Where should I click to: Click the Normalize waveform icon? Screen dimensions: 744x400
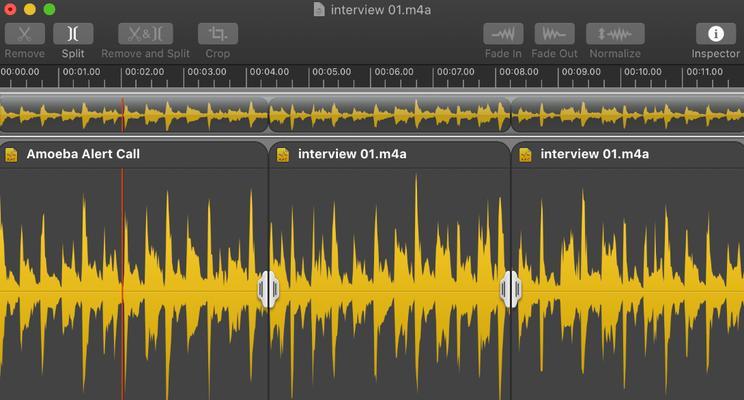coord(615,34)
